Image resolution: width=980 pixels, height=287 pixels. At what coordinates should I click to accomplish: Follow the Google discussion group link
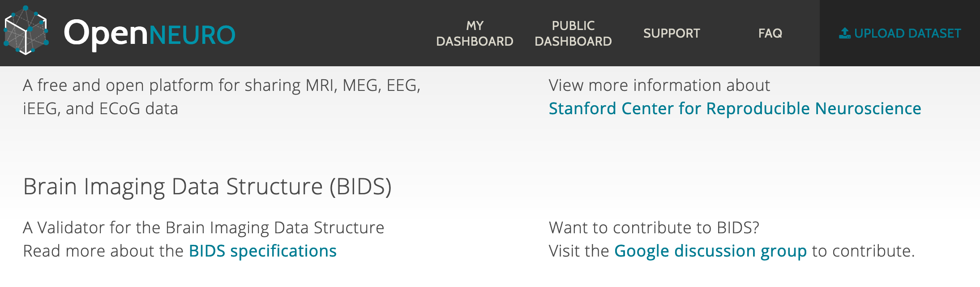(710, 251)
